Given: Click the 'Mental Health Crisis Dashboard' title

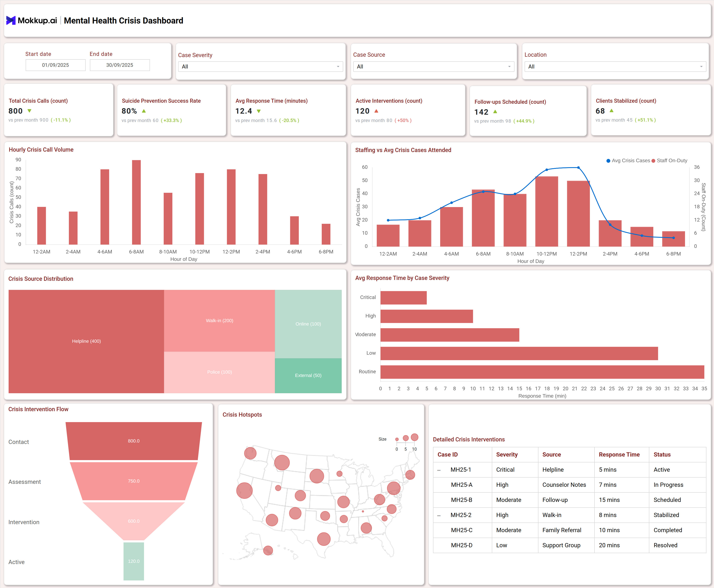Looking at the screenshot, I should click(123, 21).
